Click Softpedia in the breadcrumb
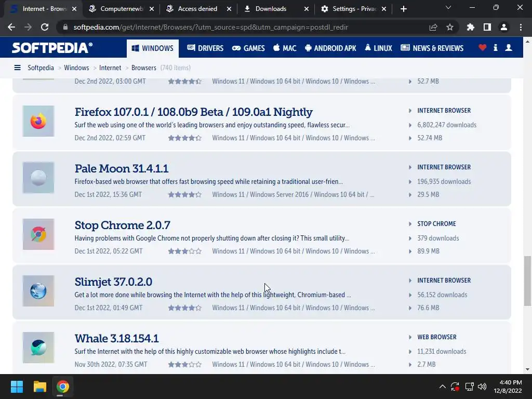This screenshot has height=399, width=532. click(41, 68)
